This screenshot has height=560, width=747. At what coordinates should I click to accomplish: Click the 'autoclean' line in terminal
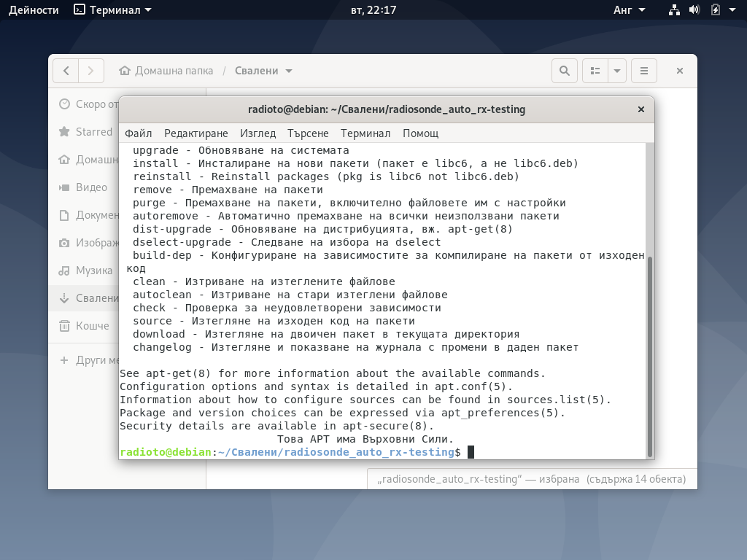coord(290,295)
